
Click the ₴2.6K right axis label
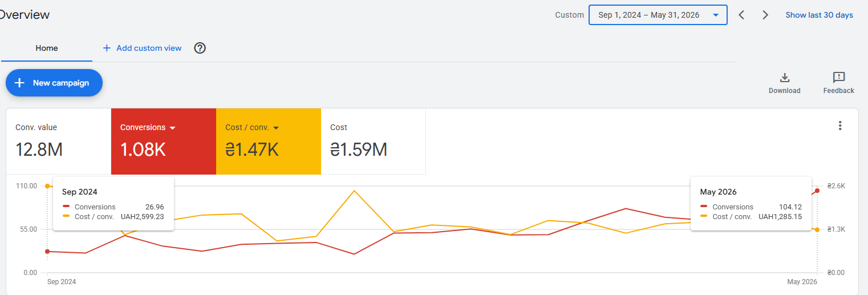point(836,186)
